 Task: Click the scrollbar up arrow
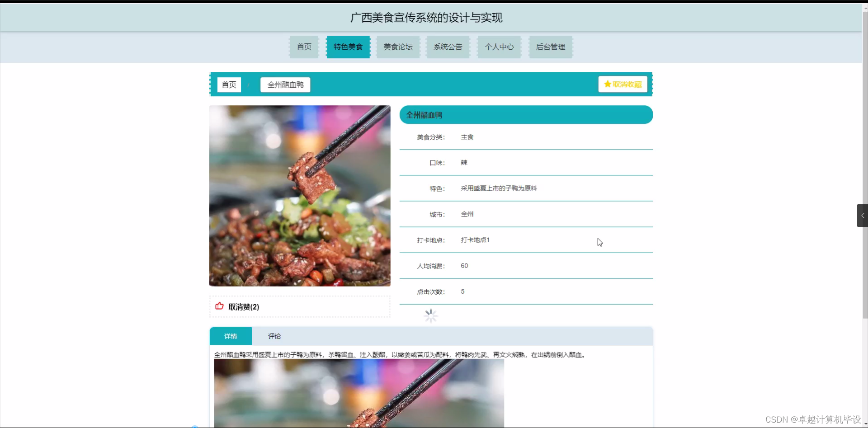pyautogui.click(x=865, y=7)
